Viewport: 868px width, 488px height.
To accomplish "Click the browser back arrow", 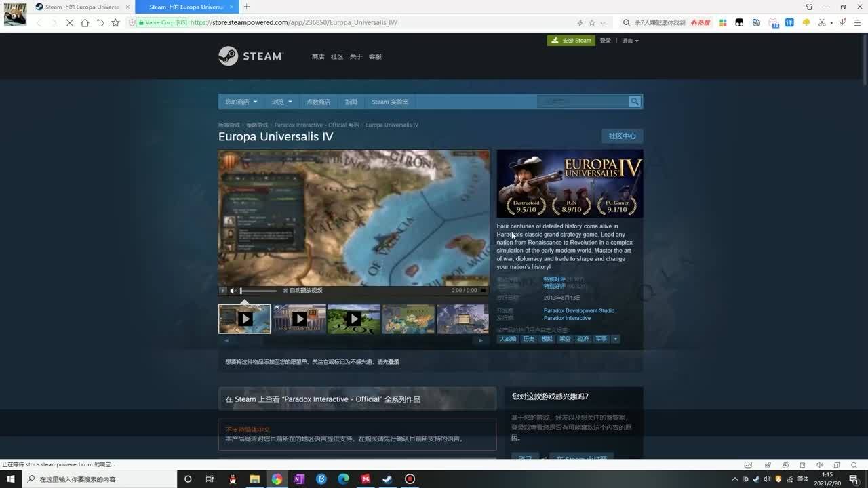I will coord(39,22).
